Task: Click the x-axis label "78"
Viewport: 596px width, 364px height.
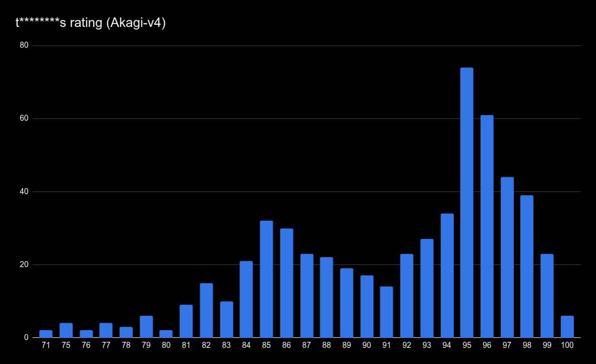Action: 126,346
